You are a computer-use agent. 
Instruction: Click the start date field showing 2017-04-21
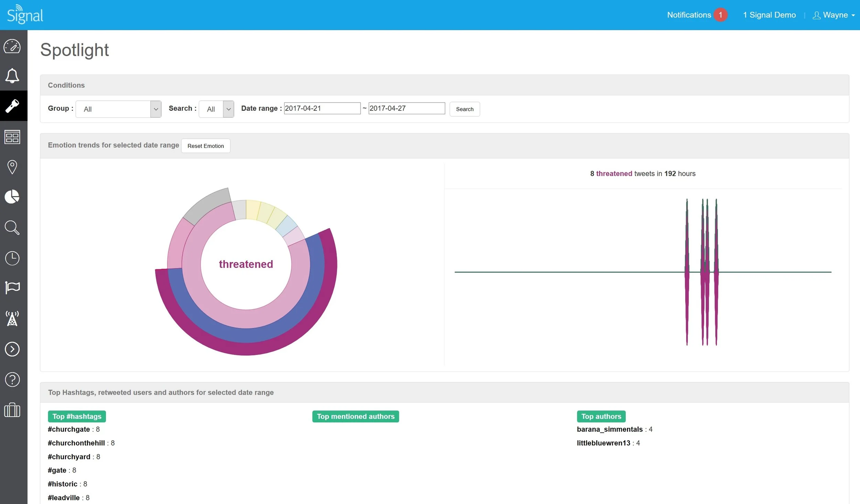(x=322, y=108)
